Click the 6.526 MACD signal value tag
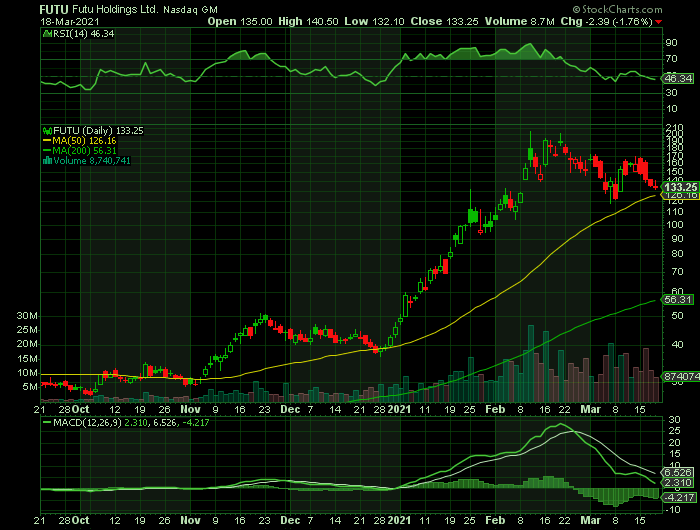Image resolution: width=700 pixels, height=530 pixels. [678, 472]
